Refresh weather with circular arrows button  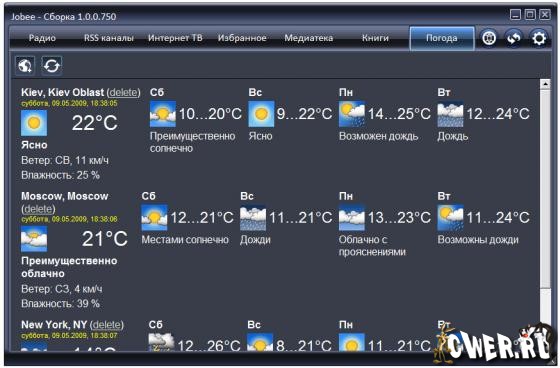tap(52, 66)
